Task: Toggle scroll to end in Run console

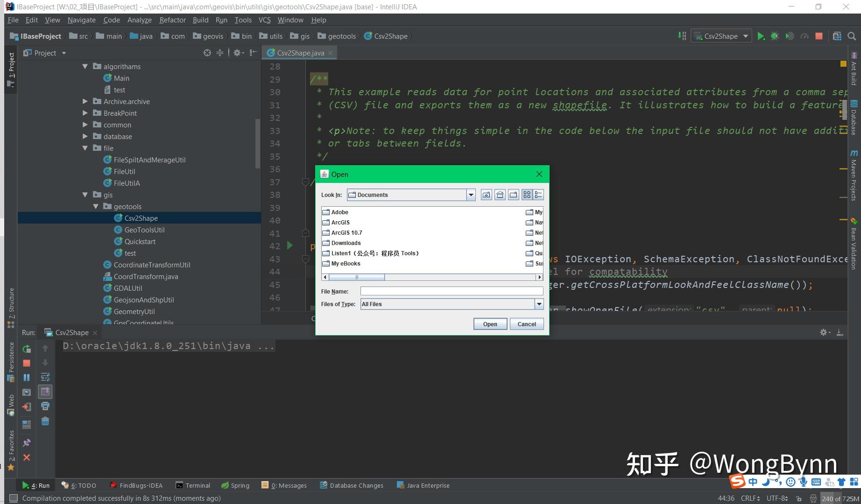Action: 45,392
